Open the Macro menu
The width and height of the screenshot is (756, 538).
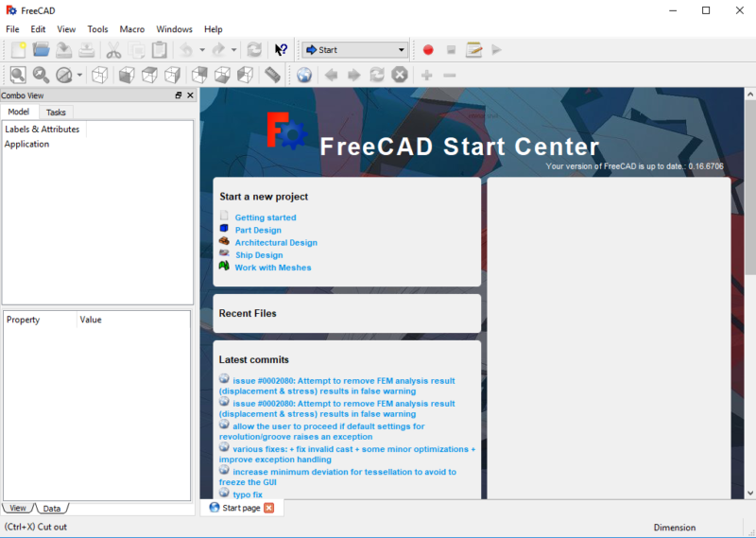click(132, 29)
